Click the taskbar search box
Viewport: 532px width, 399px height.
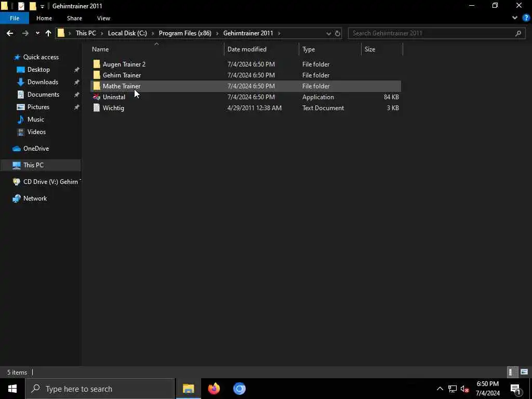(x=100, y=389)
